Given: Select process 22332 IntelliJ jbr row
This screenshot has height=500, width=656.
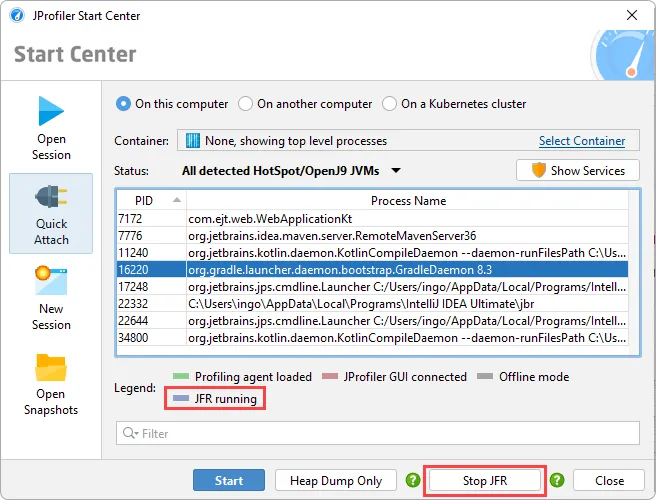Looking at the screenshot, I should point(372,304).
